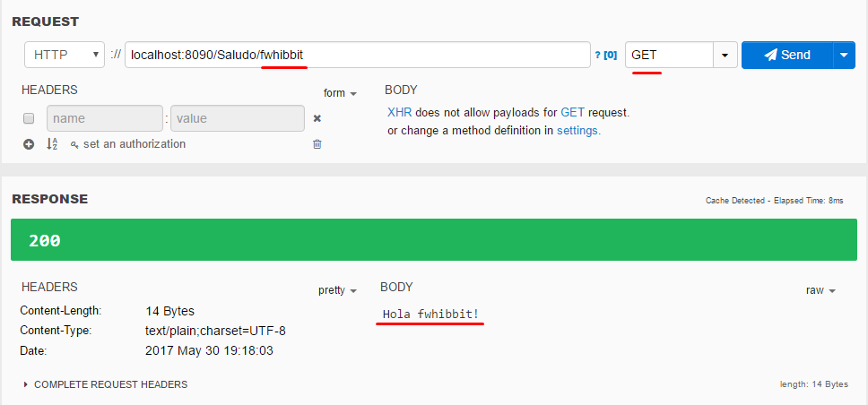This screenshot has height=405, width=868.
Task: Open the Send button options arrow
Action: pos(843,55)
